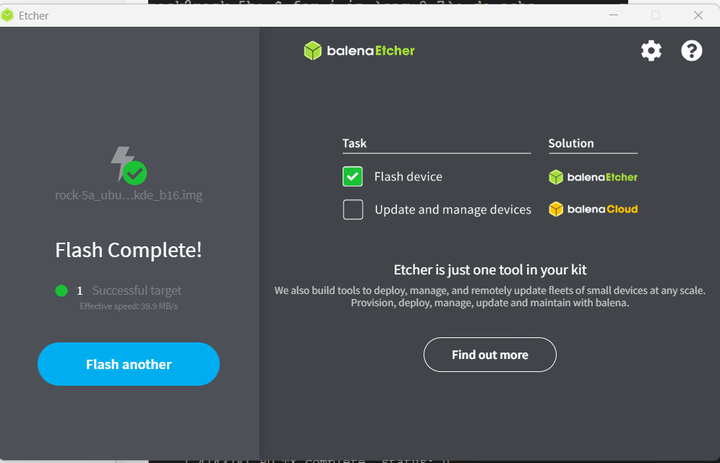Click the Update and manage devices label
The width and height of the screenshot is (720, 463).
453,210
